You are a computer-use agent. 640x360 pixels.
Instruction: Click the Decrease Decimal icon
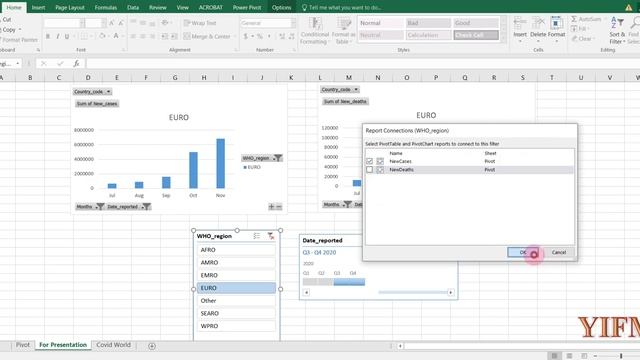click(291, 36)
